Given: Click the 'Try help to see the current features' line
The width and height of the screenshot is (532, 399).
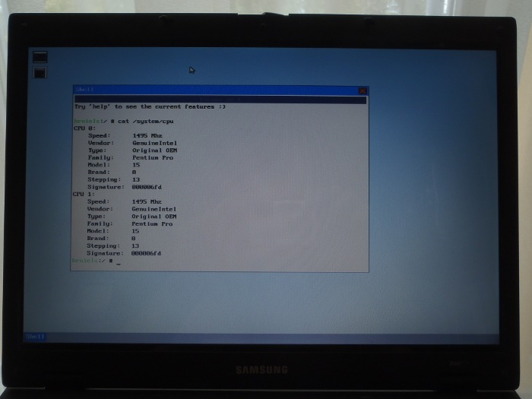Looking at the screenshot, I should (150, 106).
